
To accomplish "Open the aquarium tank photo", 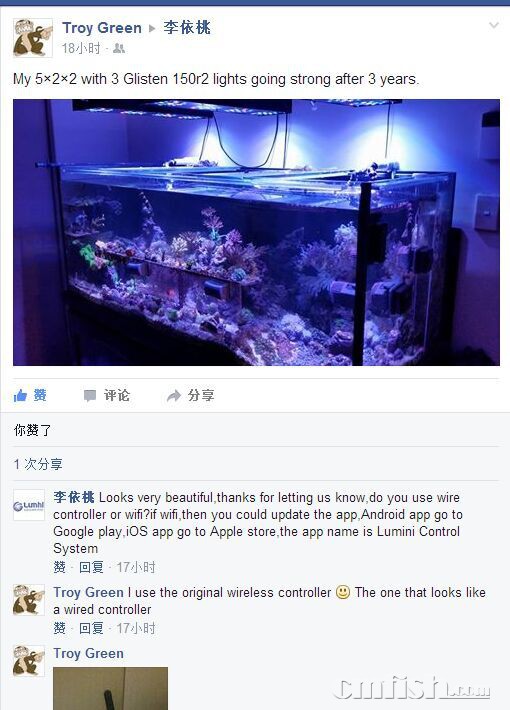I will [256, 232].
